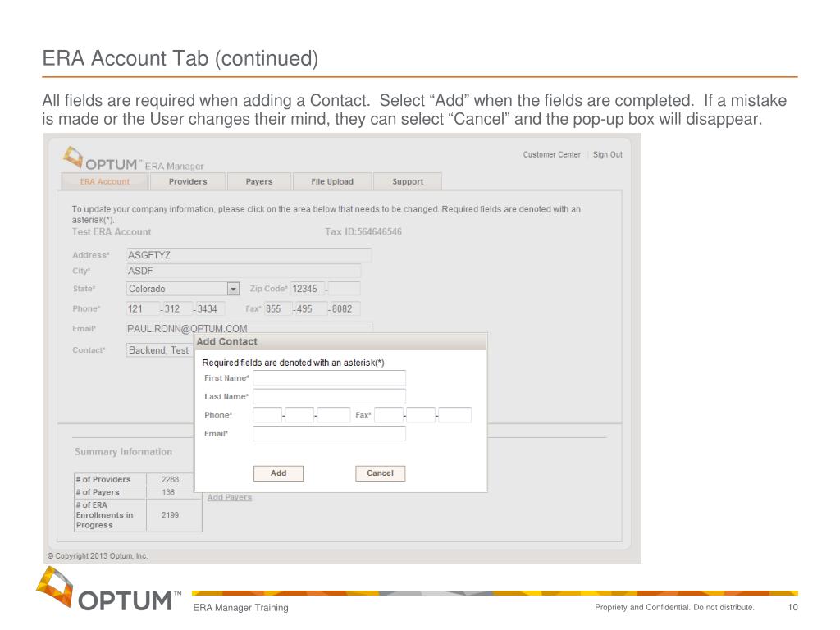840x630 pixels.
Task: Click the Phone field showing 3434
Action: tap(210, 308)
